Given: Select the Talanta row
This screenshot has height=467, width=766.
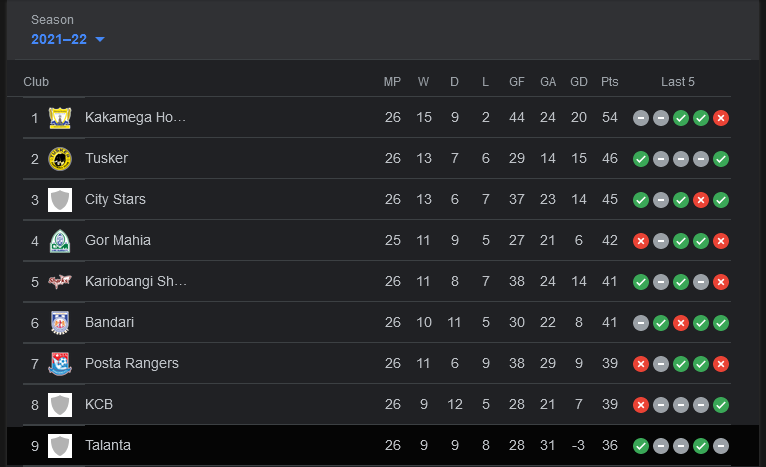Looking at the screenshot, I should click(383, 446).
